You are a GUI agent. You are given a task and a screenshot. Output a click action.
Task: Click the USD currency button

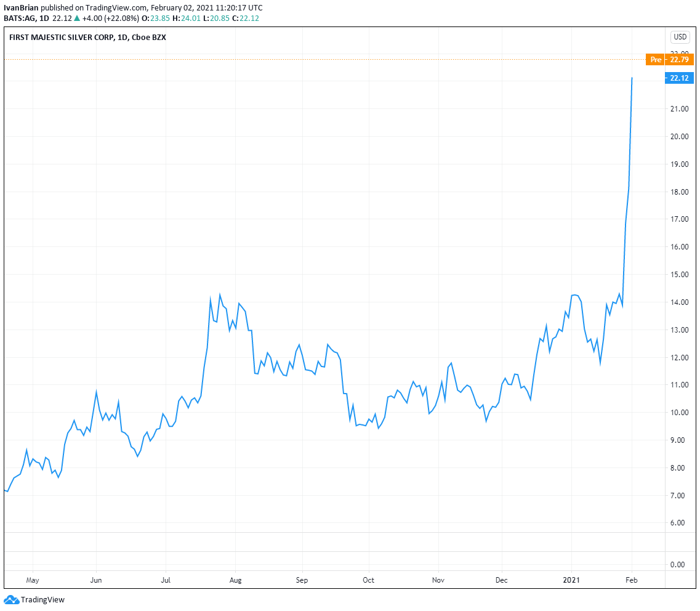(x=680, y=36)
